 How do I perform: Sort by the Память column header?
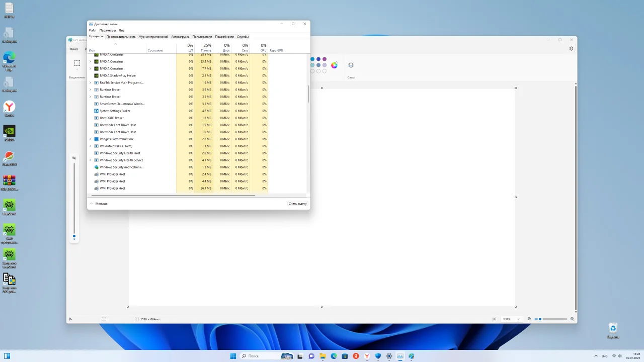click(x=204, y=48)
